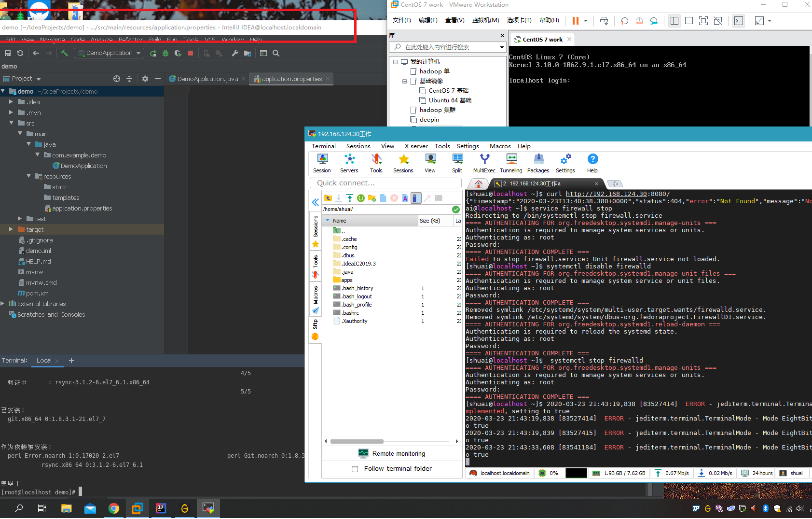Open MobaXterm Macros menu
Viewport: 812px width, 519px height.
[x=500, y=146]
